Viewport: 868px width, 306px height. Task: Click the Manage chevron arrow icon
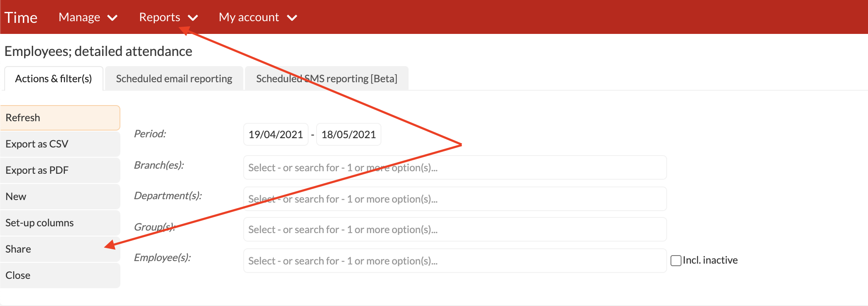[x=112, y=18]
